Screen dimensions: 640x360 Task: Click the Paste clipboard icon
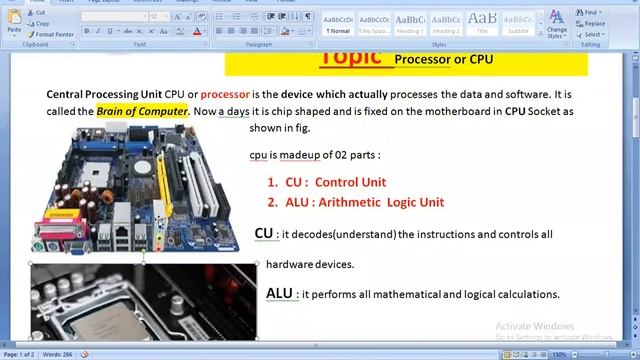pos(14,17)
